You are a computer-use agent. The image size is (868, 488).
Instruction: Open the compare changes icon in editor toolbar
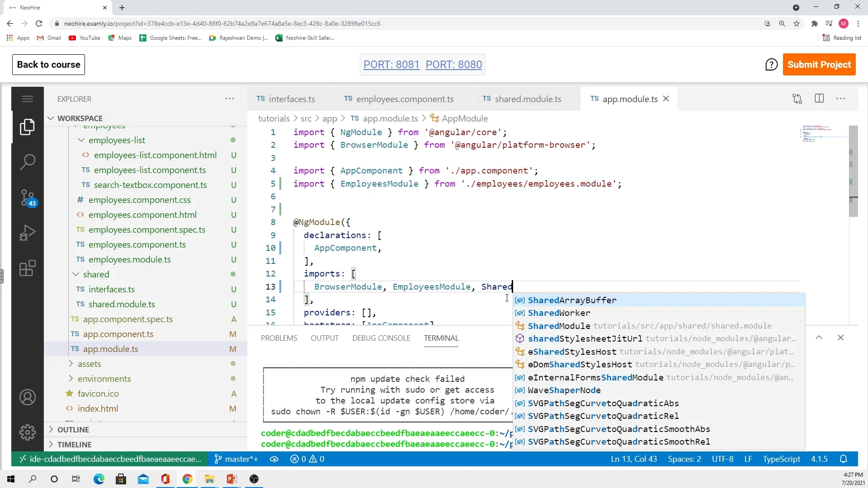tap(797, 99)
